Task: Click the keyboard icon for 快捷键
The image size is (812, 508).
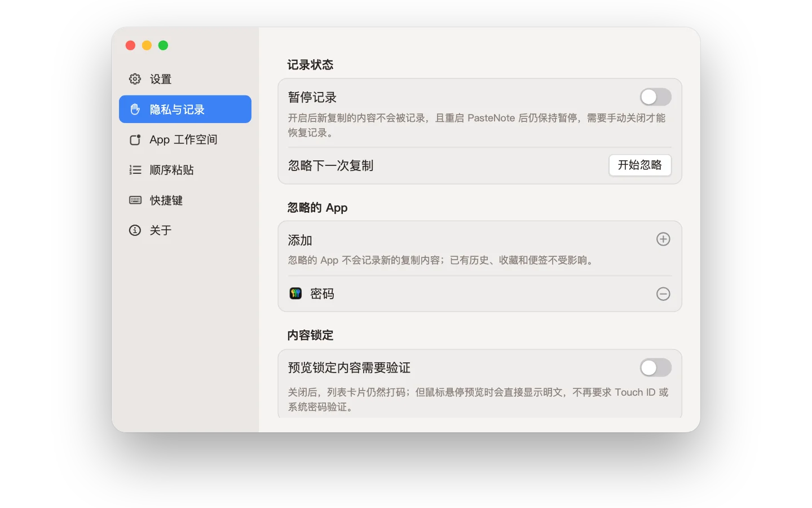Action: 135,200
